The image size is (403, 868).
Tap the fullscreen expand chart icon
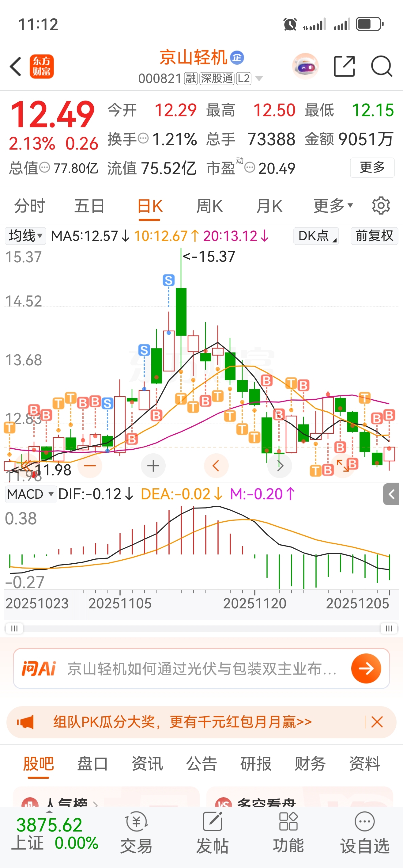click(x=343, y=466)
